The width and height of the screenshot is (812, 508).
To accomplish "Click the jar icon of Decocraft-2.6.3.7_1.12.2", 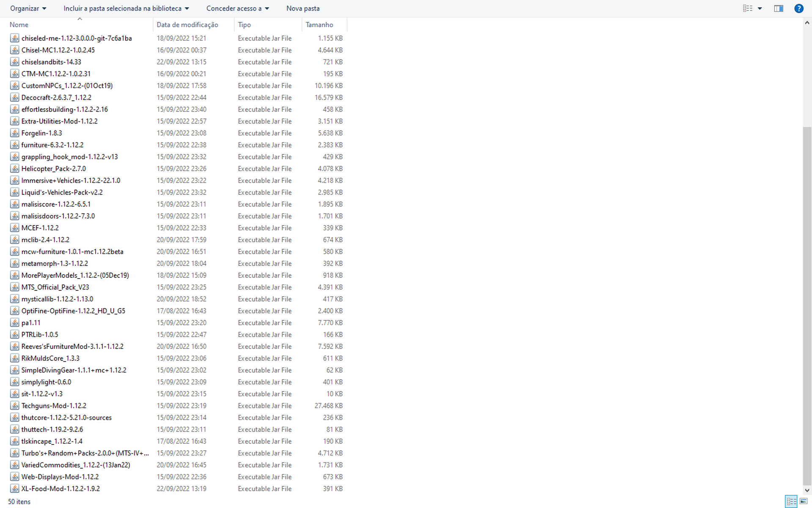I will [15, 97].
